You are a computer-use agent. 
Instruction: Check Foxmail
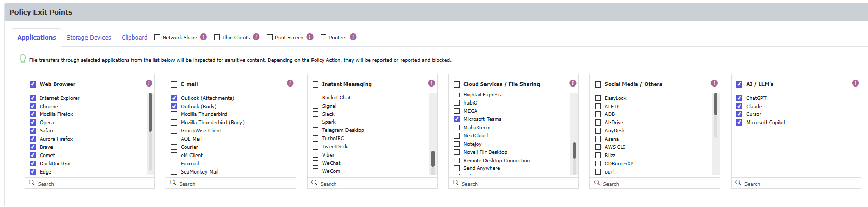pyautogui.click(x=174, y=164)
